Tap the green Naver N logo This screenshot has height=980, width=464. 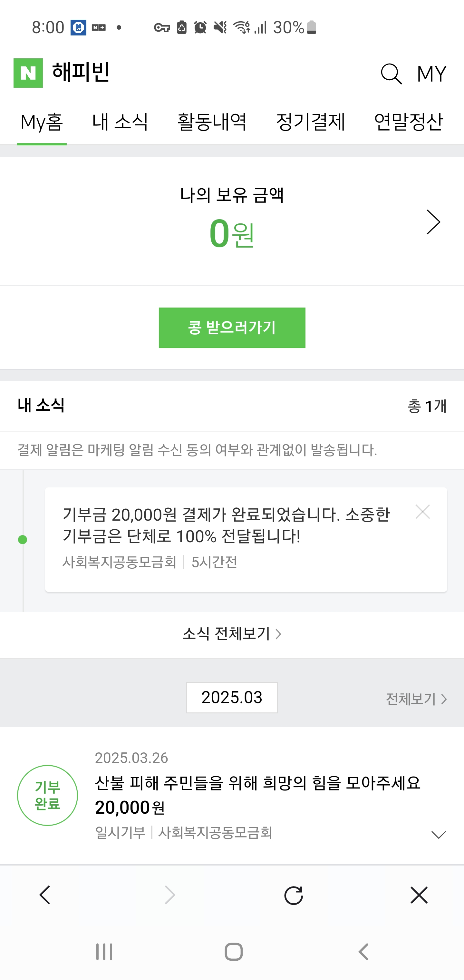click(28, 73)
